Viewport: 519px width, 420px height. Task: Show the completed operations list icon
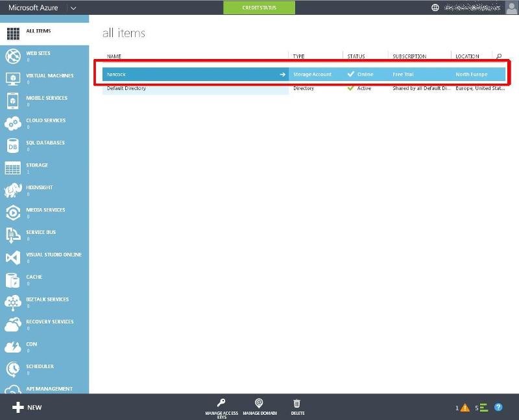click(484, 408)
